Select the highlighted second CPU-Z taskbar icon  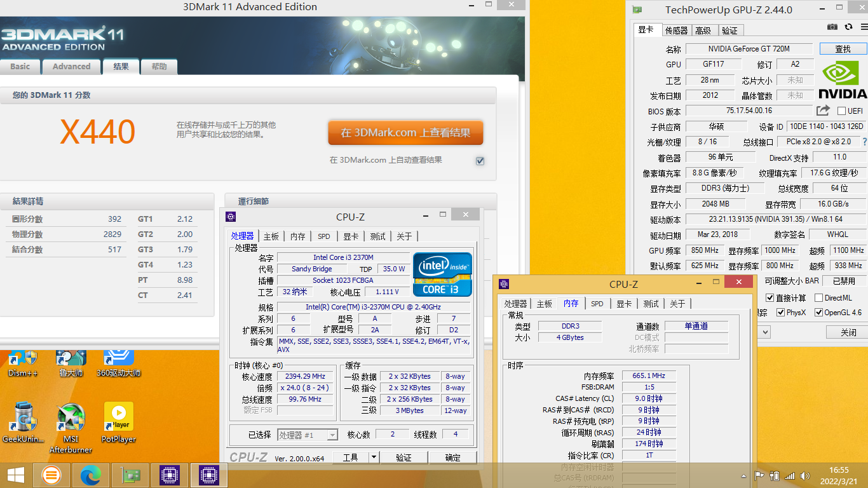(208, 475)
